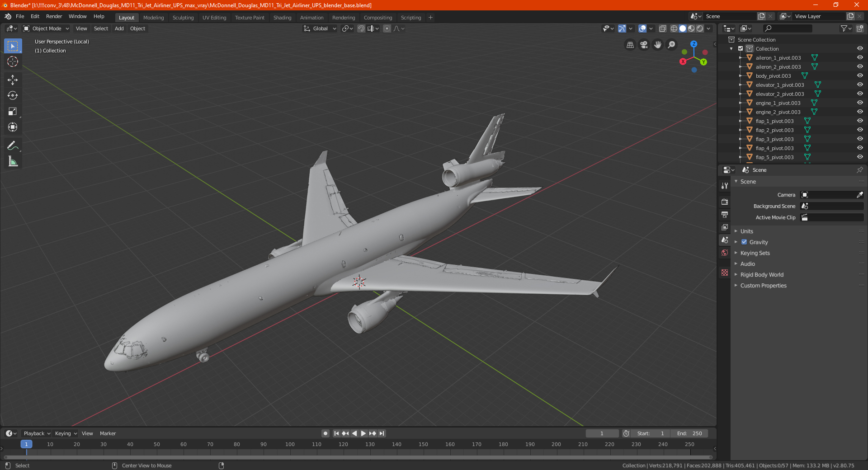The width and height of the screenshot is (868, 470).
Task: Click the Background Scene field
Action: click(832, 206)
